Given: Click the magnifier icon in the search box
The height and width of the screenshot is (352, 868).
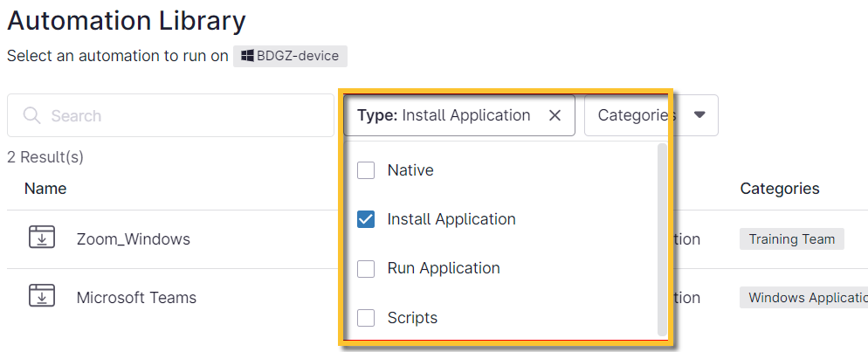Looking at the screenshot, I should (32, 116).
